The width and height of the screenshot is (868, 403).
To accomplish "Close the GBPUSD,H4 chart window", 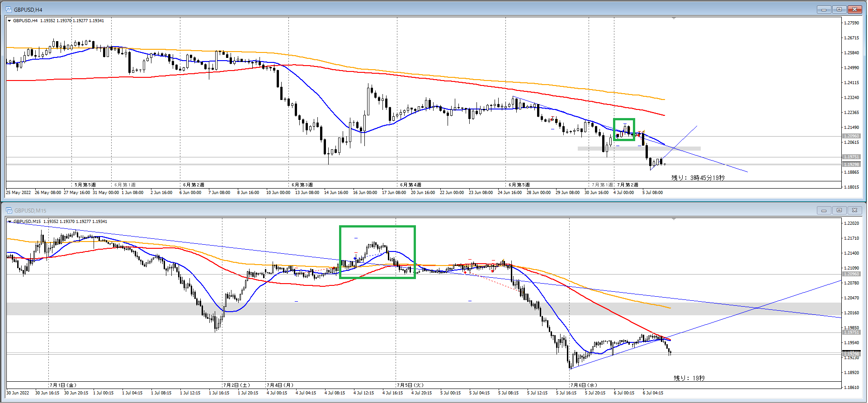I will [854, 9].
